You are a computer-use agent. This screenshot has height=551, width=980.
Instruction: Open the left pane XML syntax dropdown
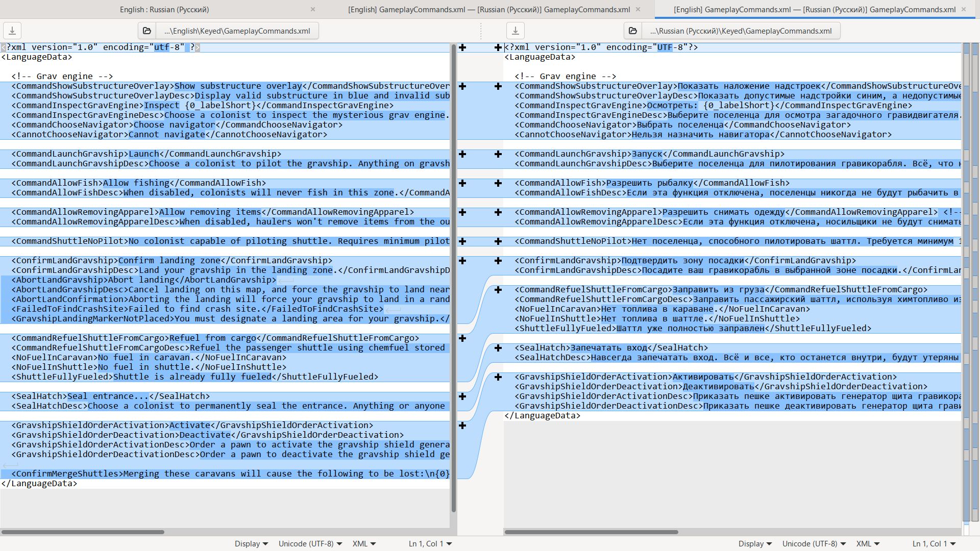tap(364, 544)
